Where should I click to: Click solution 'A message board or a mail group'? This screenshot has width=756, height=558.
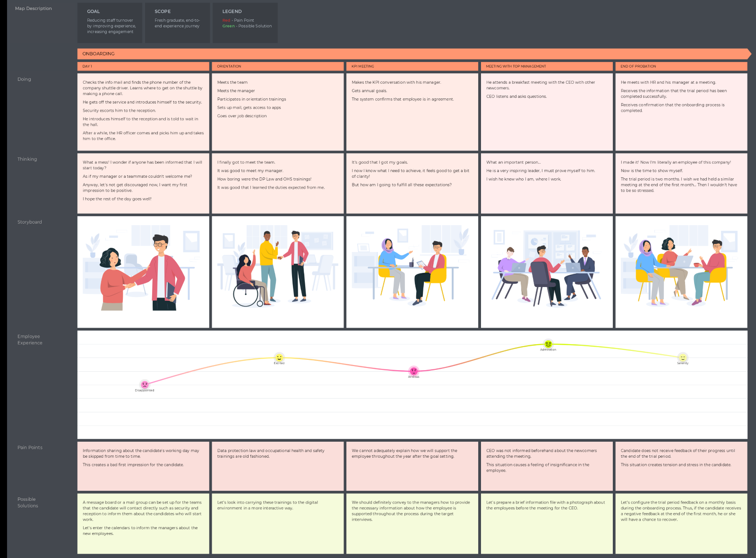143,523
